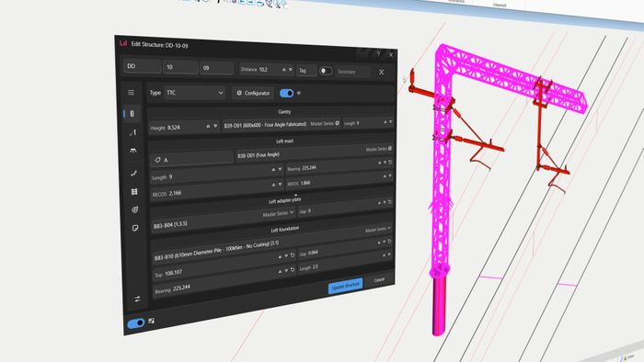Viewport: 644px width, 362px height.
Task: Open the Type TTC dropdown
Action: pyautogui.click(x=195, y=93)
